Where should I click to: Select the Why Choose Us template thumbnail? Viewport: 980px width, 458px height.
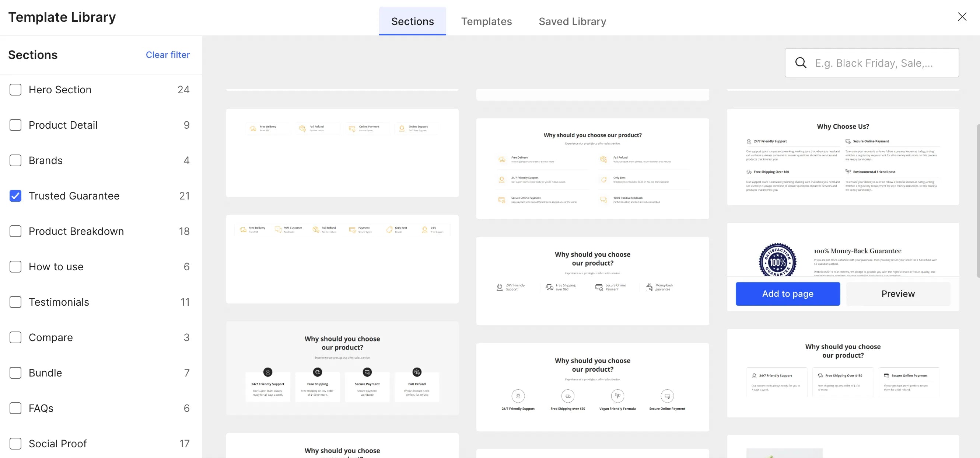pyautogui.click(x=843, y=157)
